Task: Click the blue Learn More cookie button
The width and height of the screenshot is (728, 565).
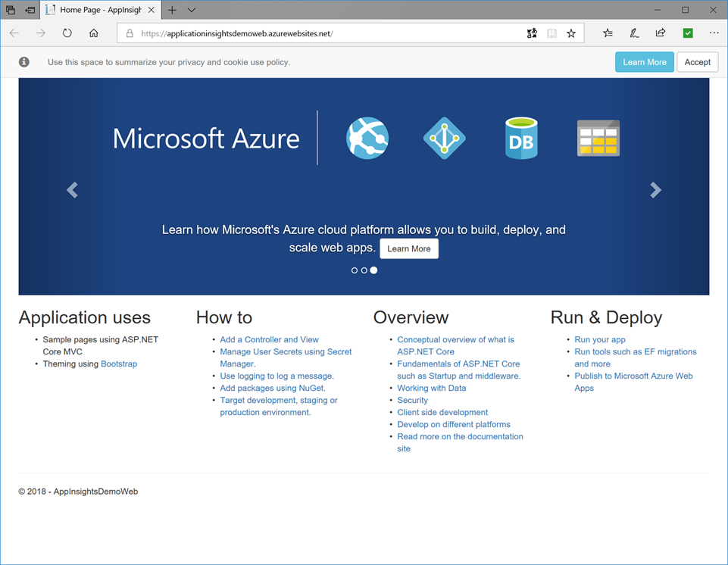Action: 645,62
